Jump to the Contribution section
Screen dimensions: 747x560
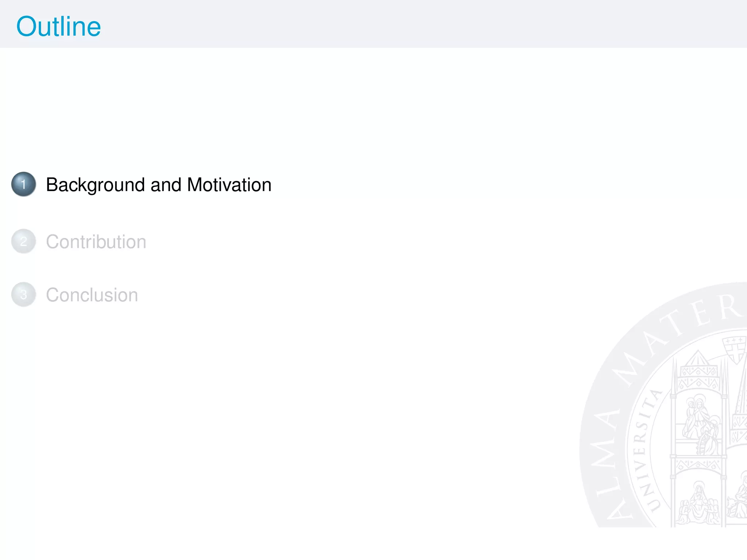point(96,242)
